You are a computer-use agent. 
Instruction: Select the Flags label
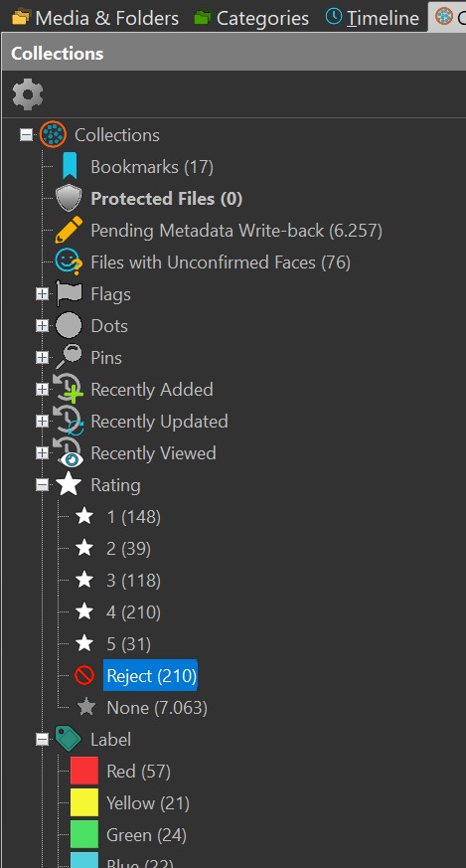[x=110, y=294]
